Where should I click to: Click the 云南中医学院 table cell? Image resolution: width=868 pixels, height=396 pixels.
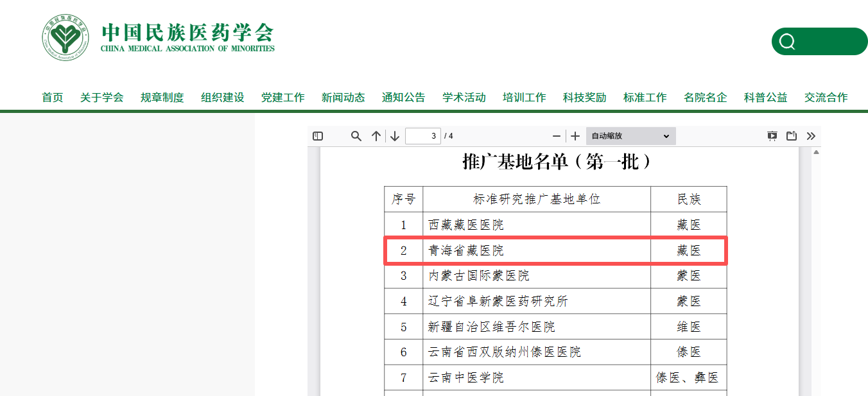coord(537,377)
